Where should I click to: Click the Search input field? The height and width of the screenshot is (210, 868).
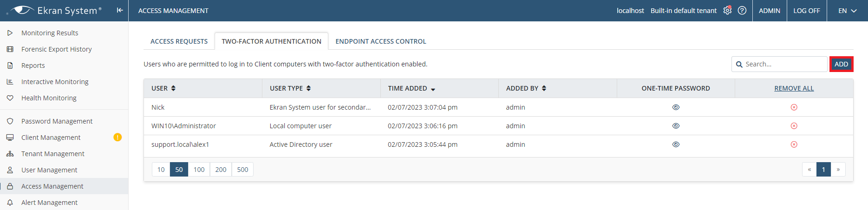[x=779, y=64]
